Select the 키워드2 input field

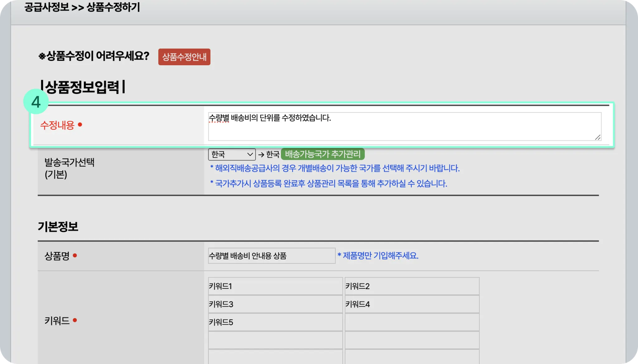pyautogui.click(x=412, y=286)
